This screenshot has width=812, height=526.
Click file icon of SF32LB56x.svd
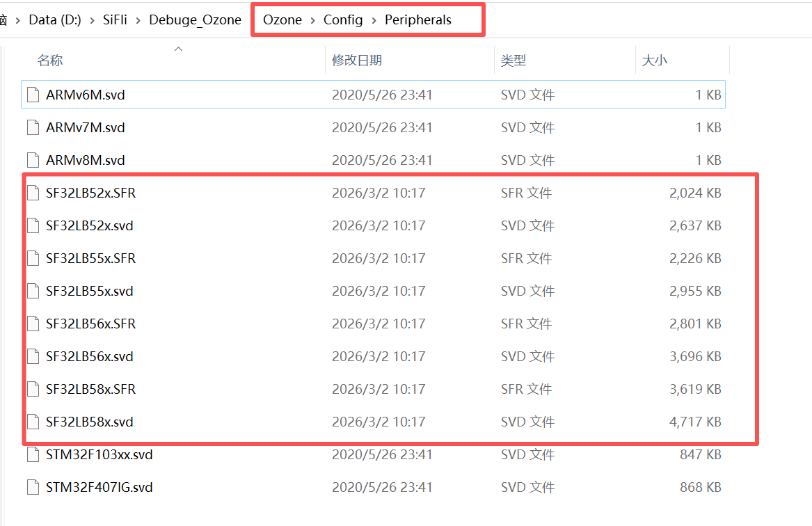point(33,356)
